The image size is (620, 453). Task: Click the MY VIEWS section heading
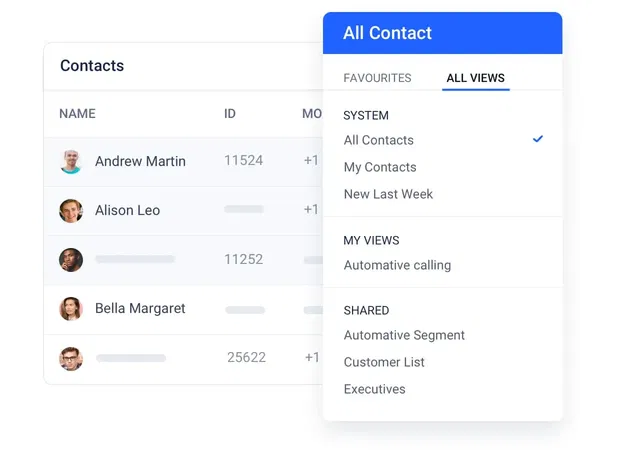[x=371, y=240]
